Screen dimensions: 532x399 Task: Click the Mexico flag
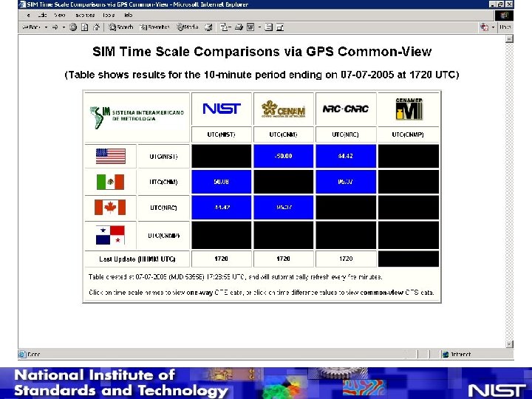pyautogui.click(x=110, y=182)
